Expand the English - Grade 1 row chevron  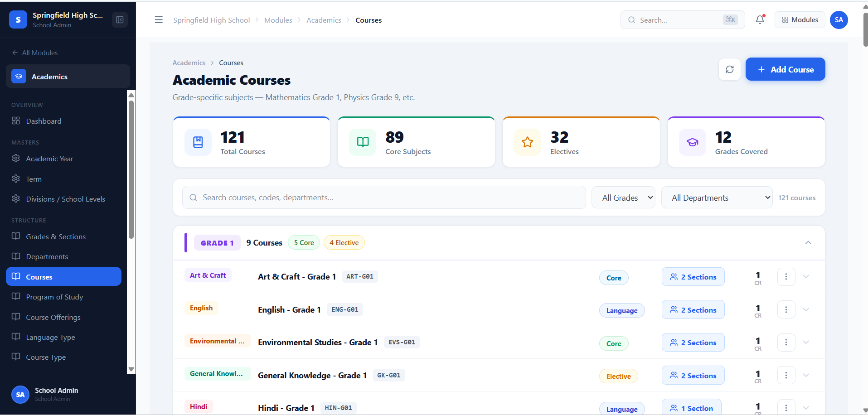[x=806, y=309]
